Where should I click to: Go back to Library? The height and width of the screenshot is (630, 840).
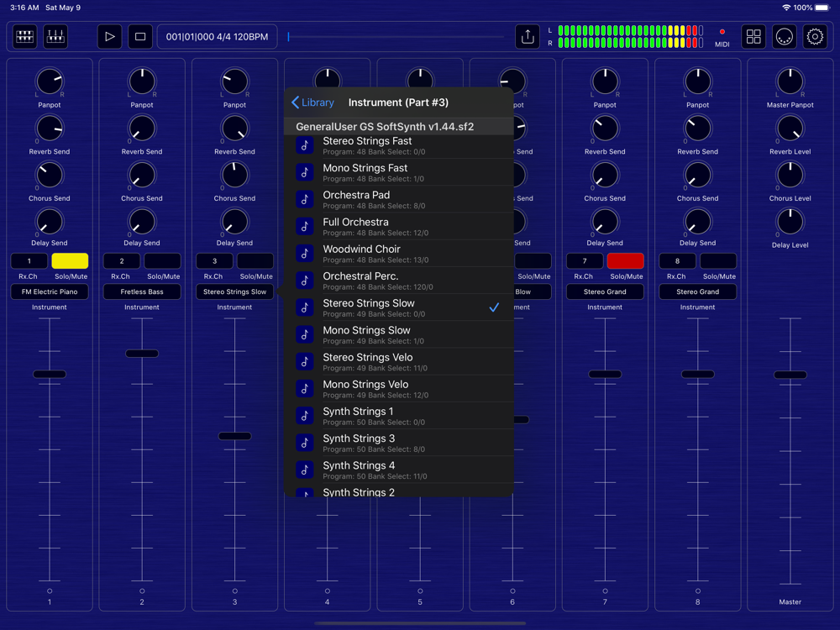tap(312, 102)
